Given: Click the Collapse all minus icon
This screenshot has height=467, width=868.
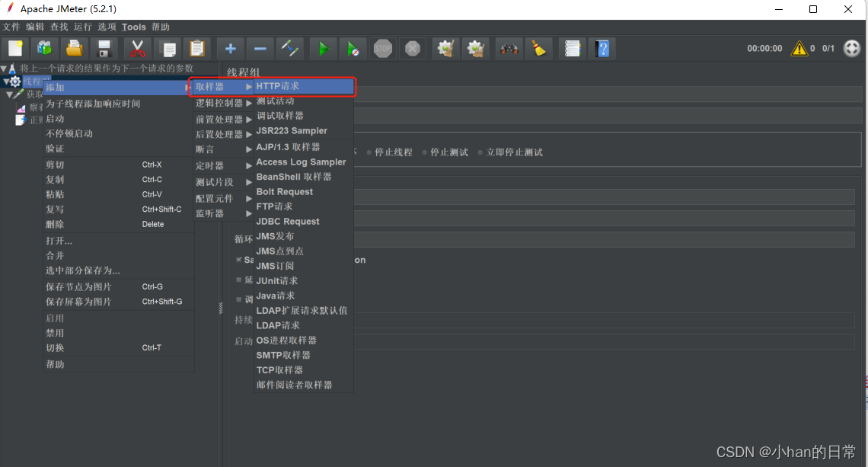Looking at the screenshot, I should click(x=260, y=49).
